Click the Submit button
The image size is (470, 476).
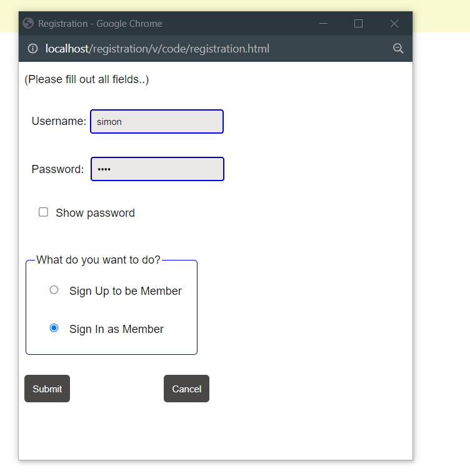(x=47, y=389)
